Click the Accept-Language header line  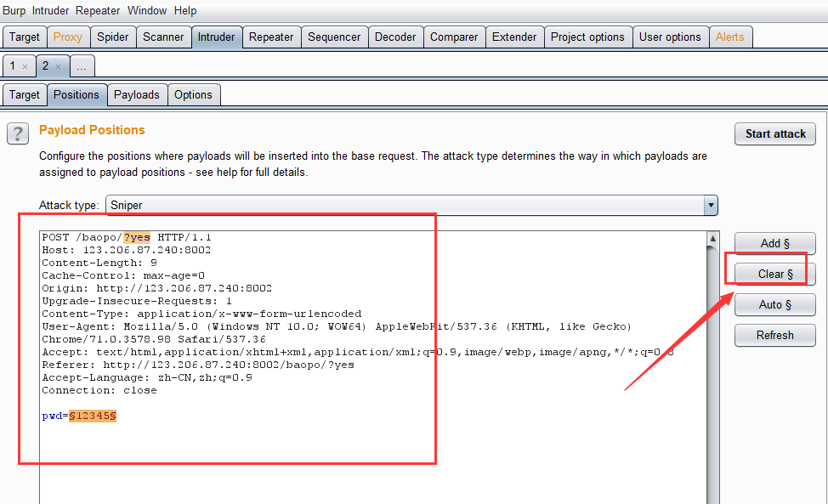click(x=147, y=377)
